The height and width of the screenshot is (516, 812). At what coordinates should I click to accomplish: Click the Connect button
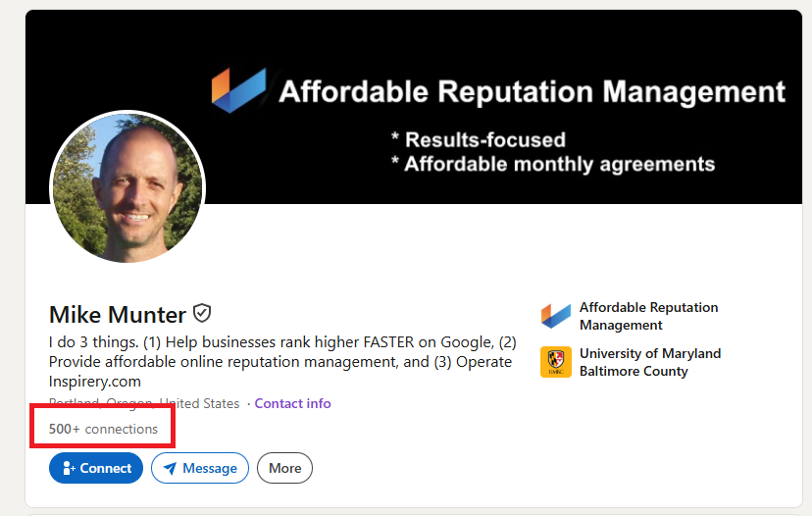96,468
